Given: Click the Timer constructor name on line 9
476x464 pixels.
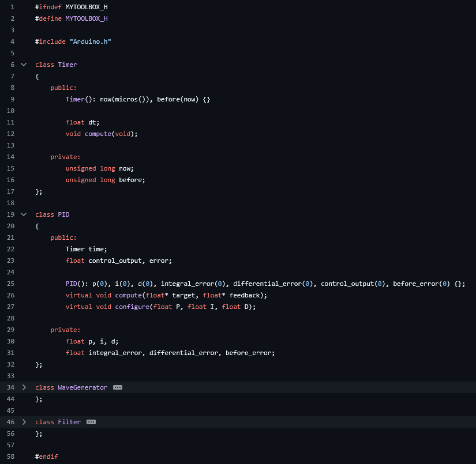Looking at the screenshot, I should coord(75,99).
